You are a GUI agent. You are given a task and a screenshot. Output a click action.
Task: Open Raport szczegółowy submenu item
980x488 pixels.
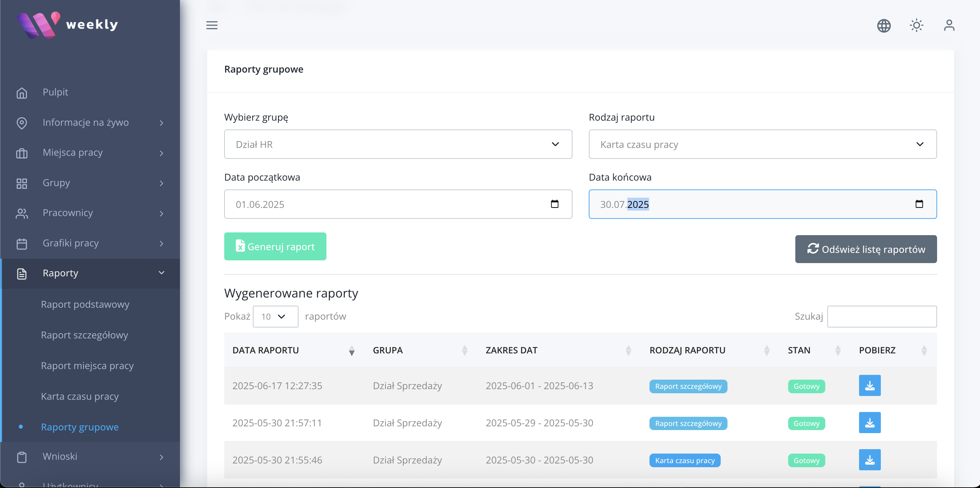pos(85,335)
